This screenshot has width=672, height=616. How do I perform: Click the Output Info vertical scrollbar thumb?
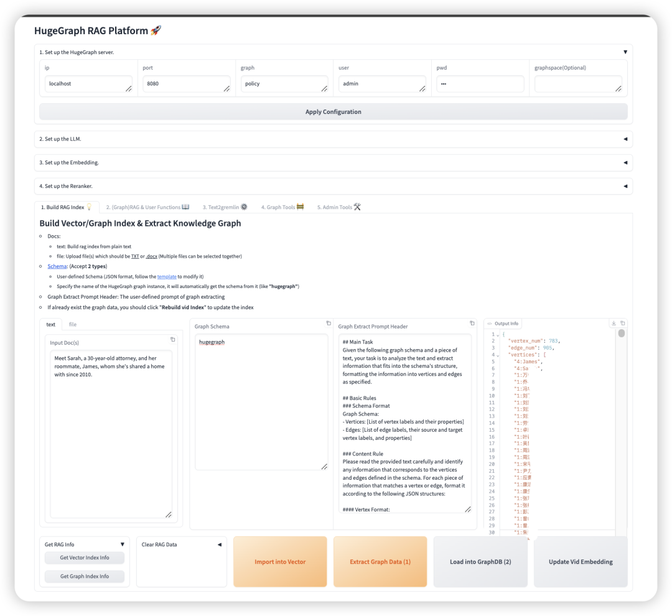coord(622,333)
